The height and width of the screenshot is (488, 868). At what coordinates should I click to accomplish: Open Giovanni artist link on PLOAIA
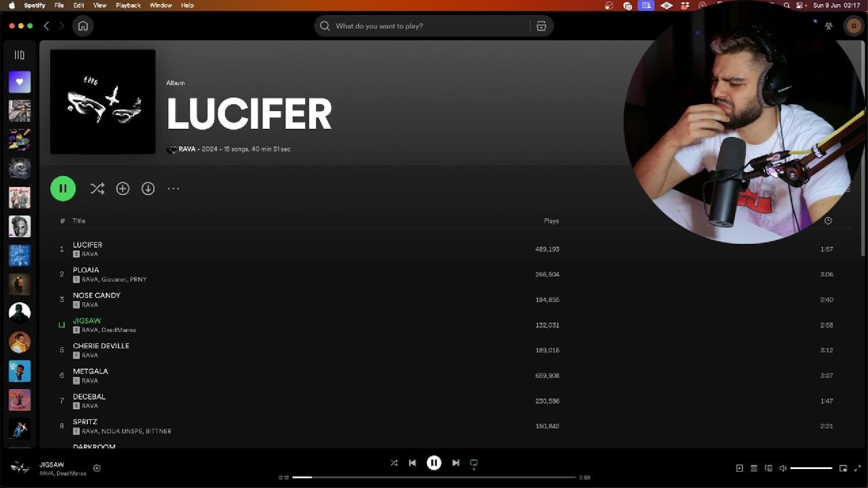click(x=113, y=279)
